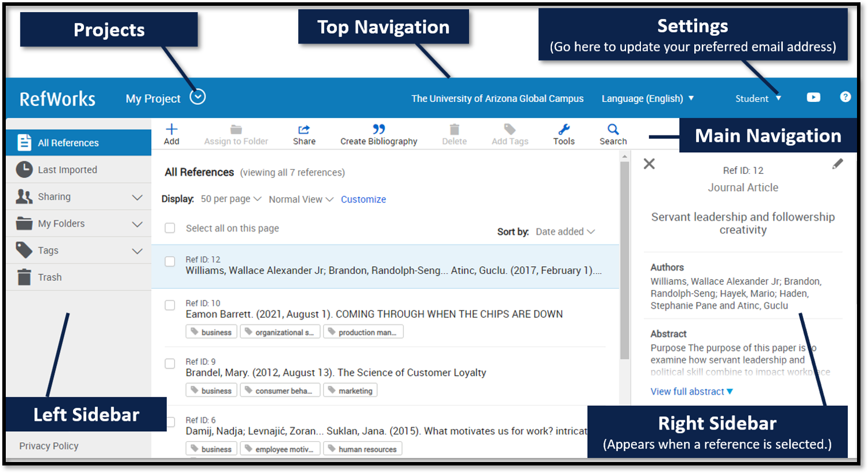The width and height of the screenshot is (868, 473).
Task: Check the Ref ID 10 checkbox
Action: (x=170, y=305)
